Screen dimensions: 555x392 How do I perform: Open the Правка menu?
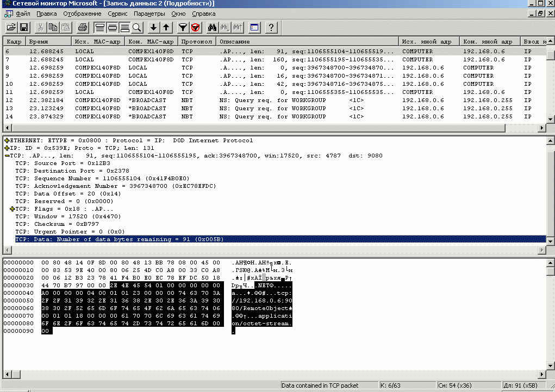(x=47, y=14)
